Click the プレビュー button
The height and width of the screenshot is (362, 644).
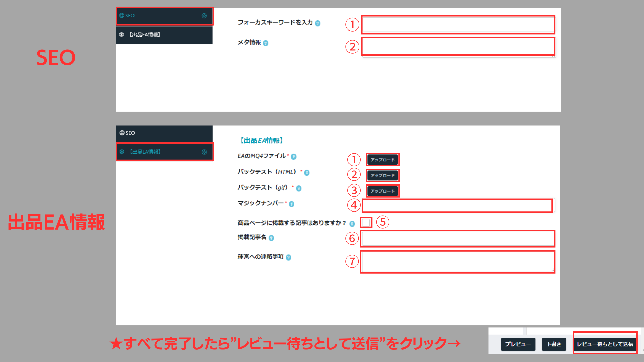coord(518,344)
